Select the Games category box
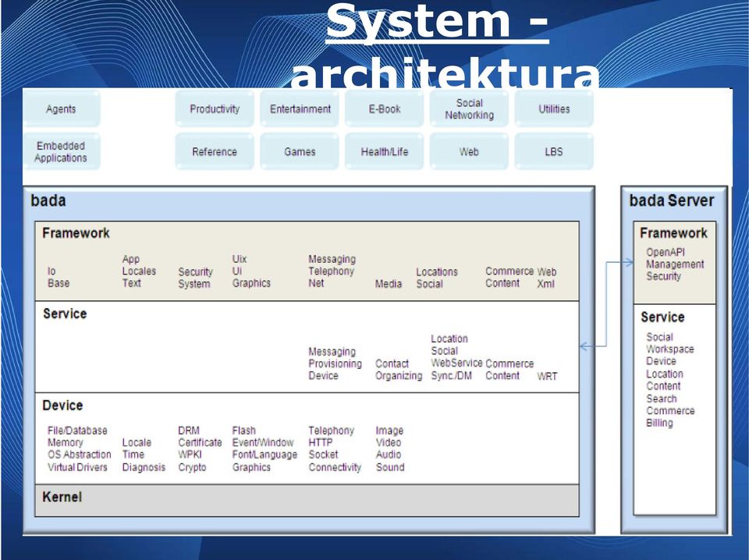The height and width of the screenshot is (560, 749). 300,152
